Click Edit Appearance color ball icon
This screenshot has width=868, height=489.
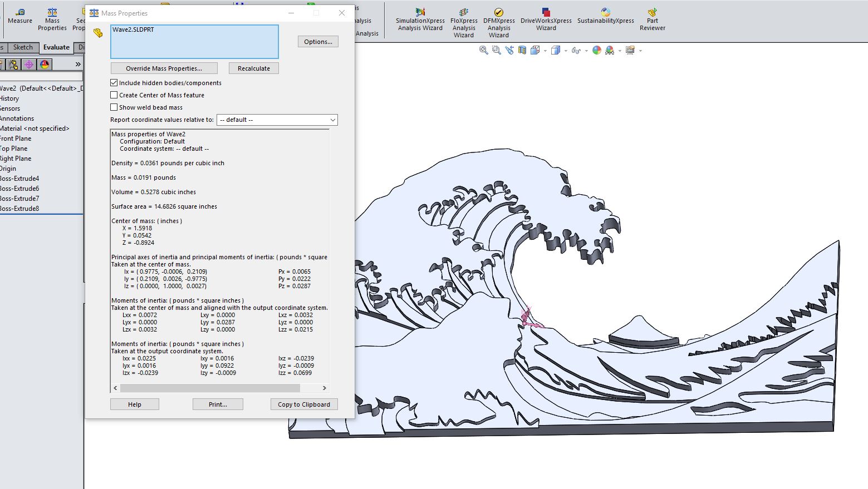tap(596, 50)
